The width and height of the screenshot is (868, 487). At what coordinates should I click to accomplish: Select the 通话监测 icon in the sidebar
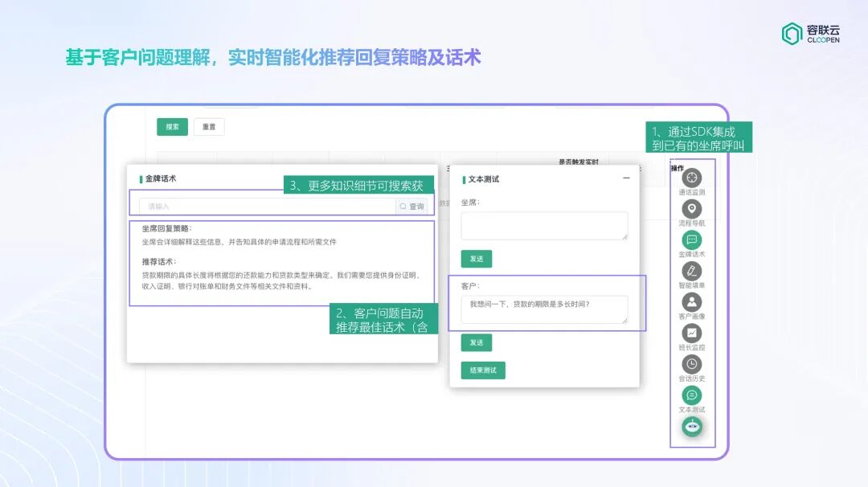point(692,178)
